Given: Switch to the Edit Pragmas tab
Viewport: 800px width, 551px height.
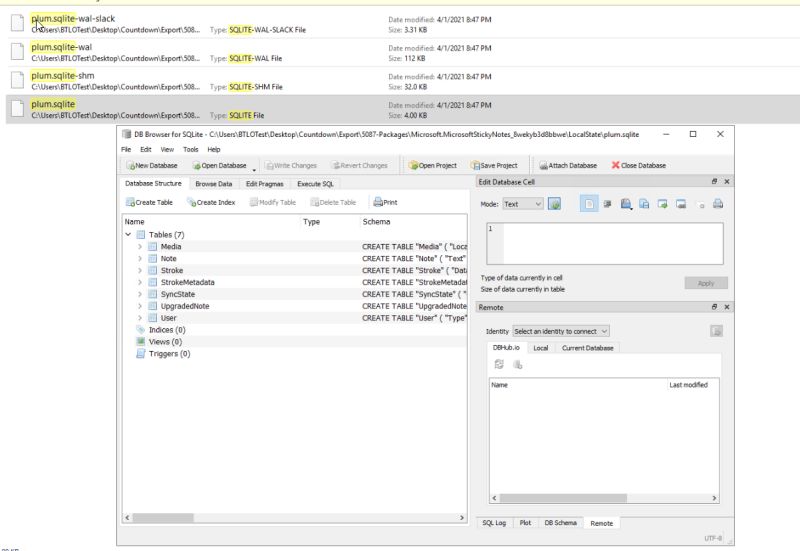Looking at the screenshot, I should coord(264,184).
